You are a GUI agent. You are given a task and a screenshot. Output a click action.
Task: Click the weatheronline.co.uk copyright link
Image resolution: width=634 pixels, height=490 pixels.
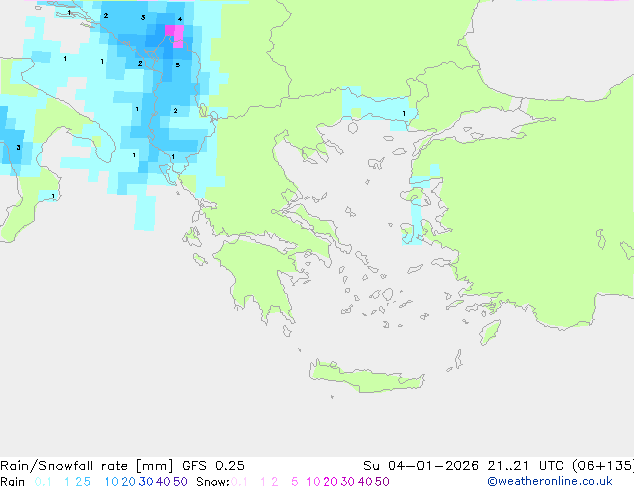click(x=550, y=482)
